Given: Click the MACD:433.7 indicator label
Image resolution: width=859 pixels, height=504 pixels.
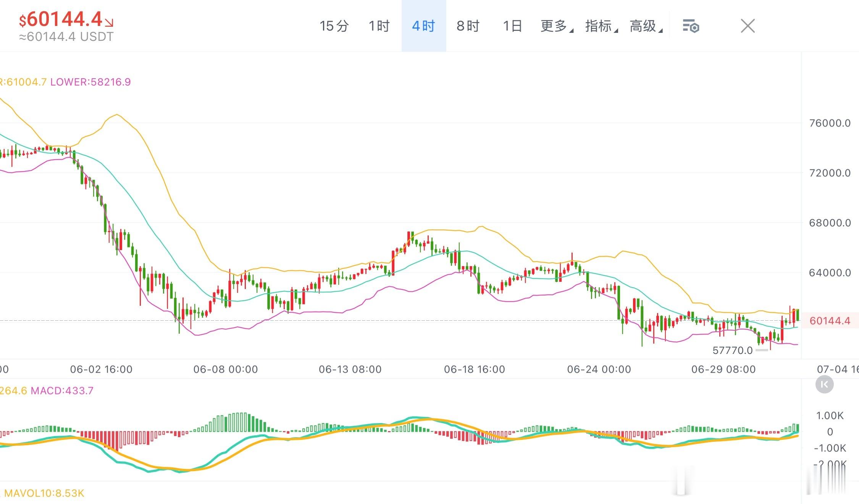Looking at the screenshot, I should pos(62,391).
